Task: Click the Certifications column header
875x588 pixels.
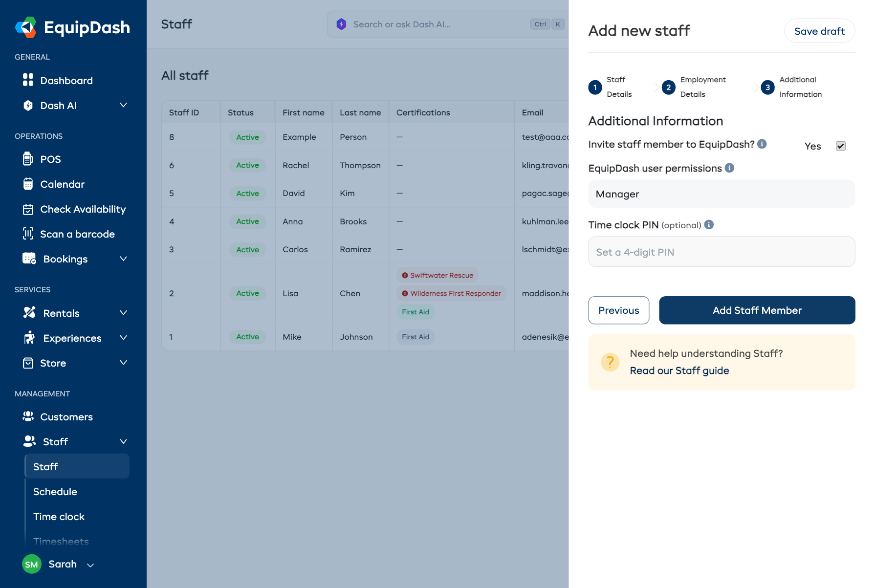Action: pyautogui.click(x=423, y=112)
